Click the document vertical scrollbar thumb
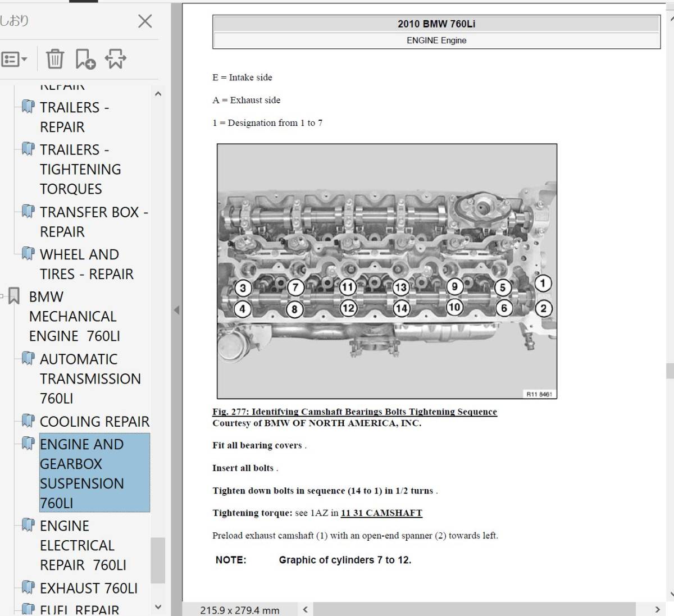Screen dimensions: 674x616 point(669,371)
